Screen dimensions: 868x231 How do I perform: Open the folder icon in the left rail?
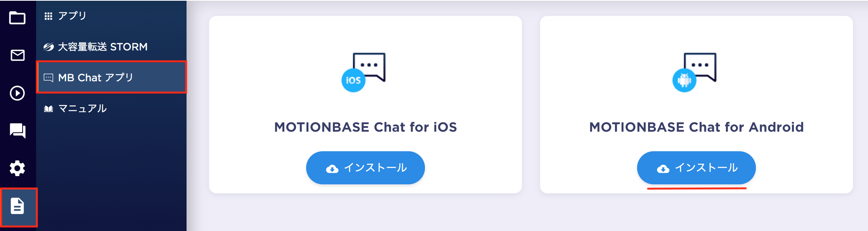coord(17,18)
